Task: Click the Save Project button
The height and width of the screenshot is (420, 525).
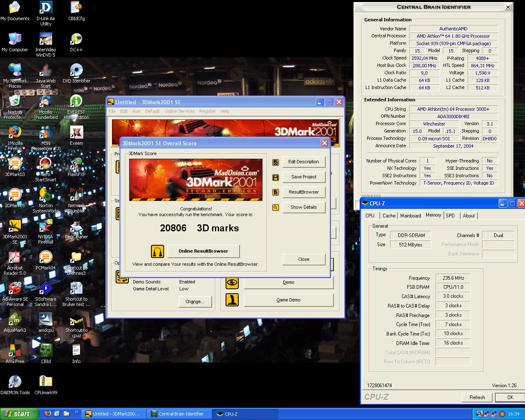Action: [x=304, y=177]
